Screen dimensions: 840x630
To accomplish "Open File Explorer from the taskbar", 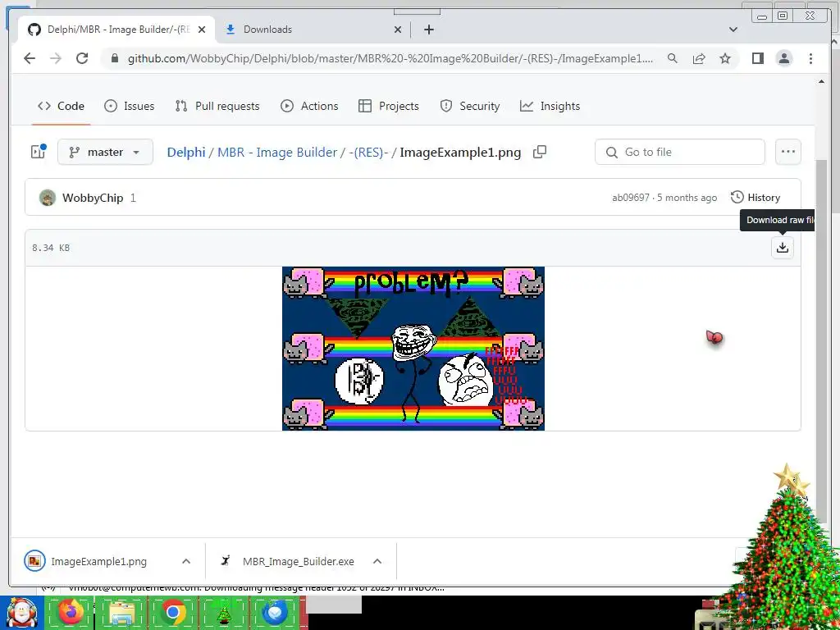I will [122, 612].
